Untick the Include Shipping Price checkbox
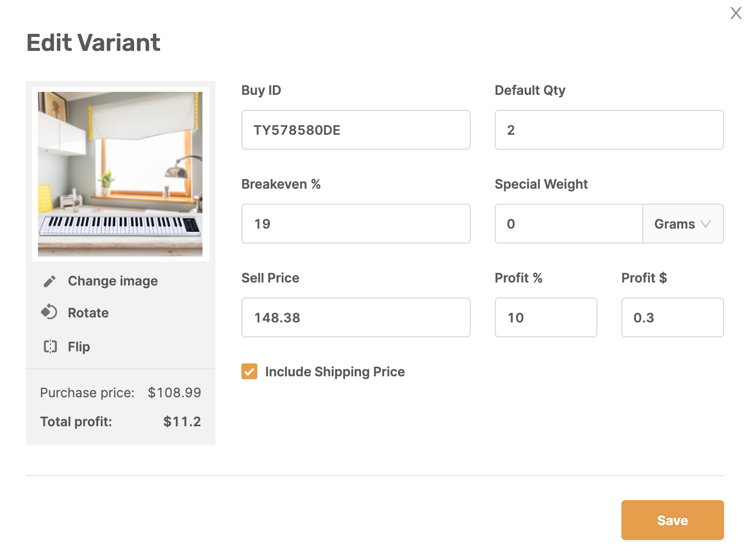Image resolution: width=756 pixels, height=551 pixels. coord(249,371)
